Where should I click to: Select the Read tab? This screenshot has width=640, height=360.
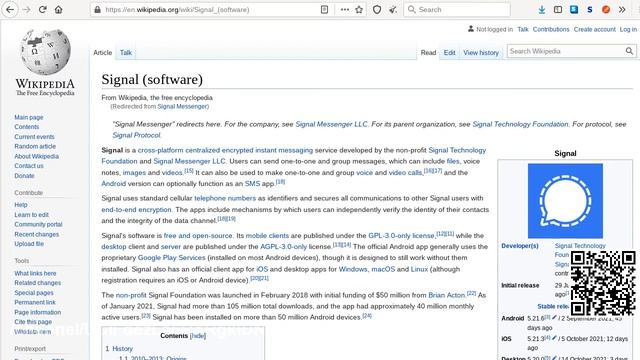coord(428,53)
